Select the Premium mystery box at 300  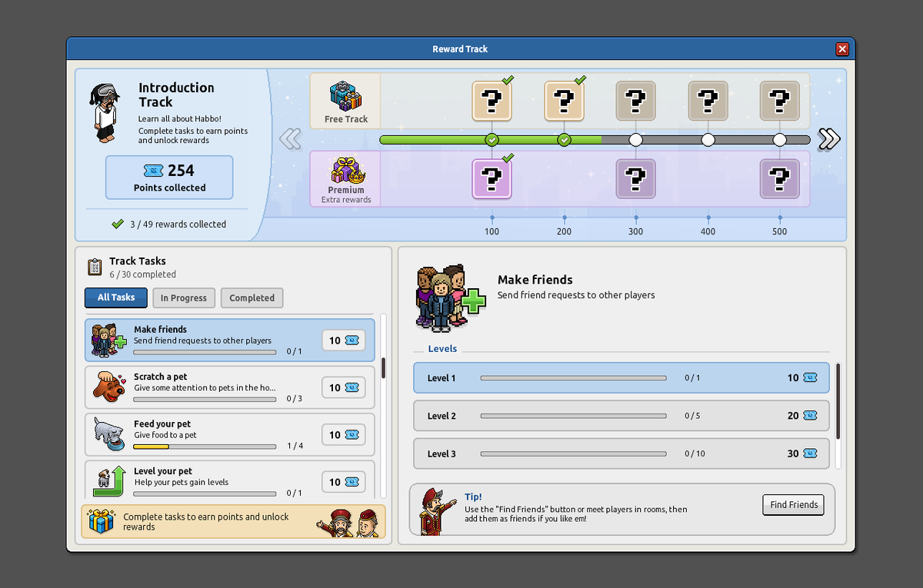pos(635,179)
